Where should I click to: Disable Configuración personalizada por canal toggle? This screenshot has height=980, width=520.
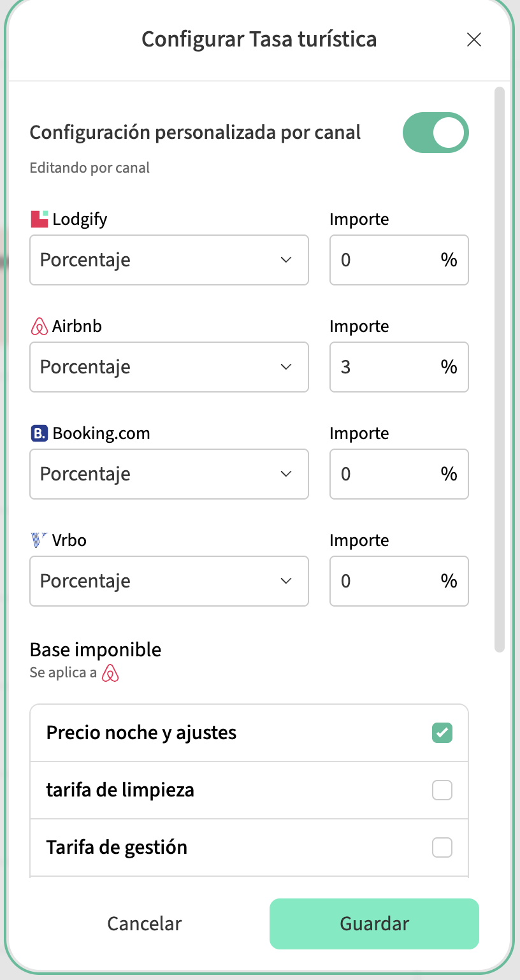(x=436, y=133)
